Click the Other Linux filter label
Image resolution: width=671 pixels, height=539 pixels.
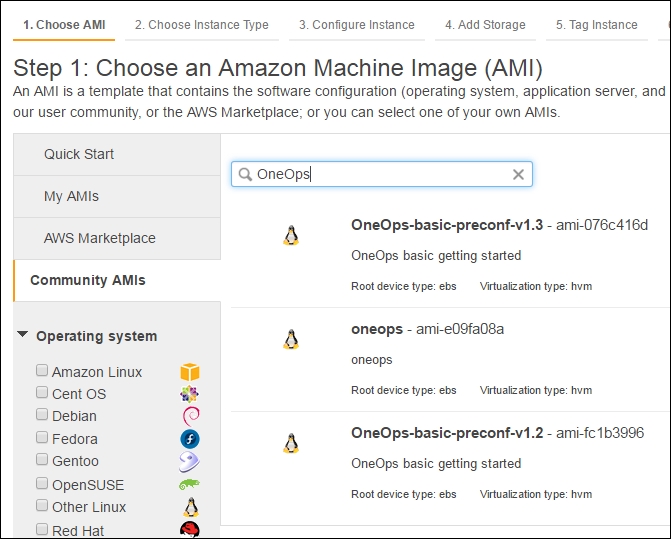[x=89, y=507]
